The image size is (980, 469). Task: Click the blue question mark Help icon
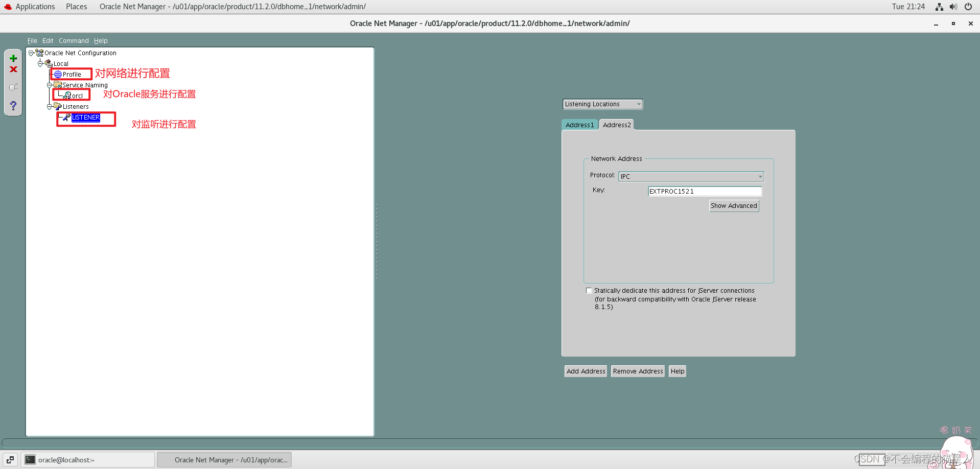(x=13, y=106)
